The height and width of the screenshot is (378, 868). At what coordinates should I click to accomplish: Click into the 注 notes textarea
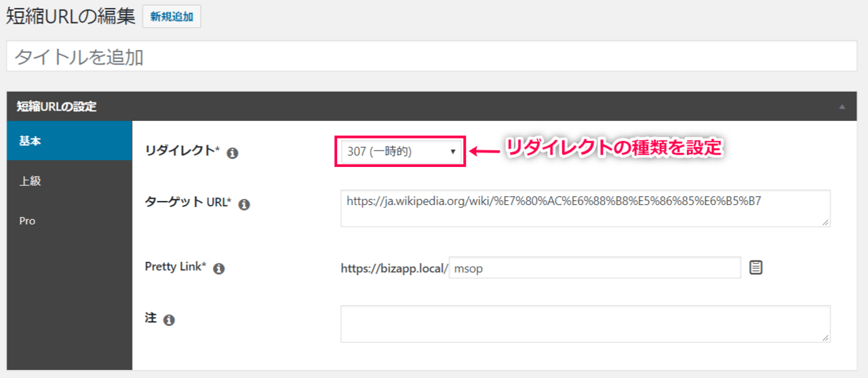coord(586,324)
